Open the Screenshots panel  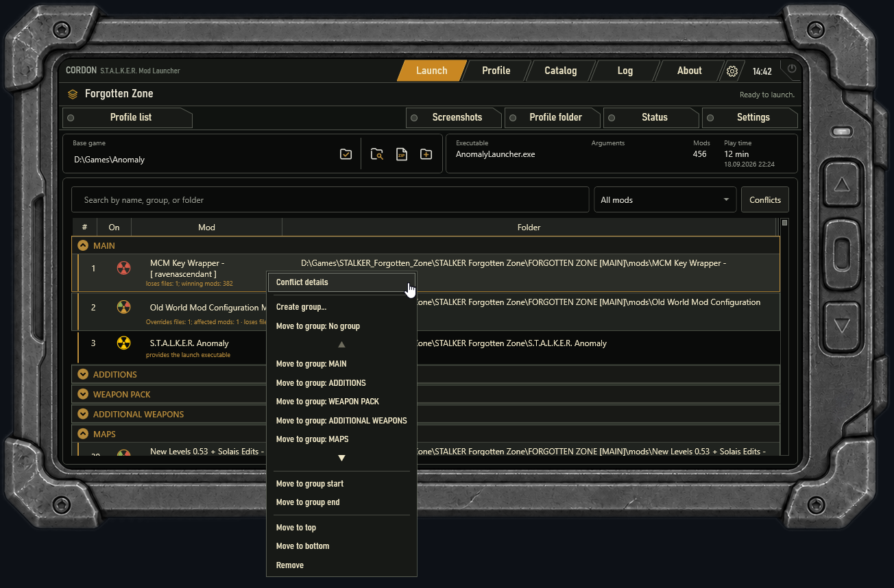tap(454, 118)
